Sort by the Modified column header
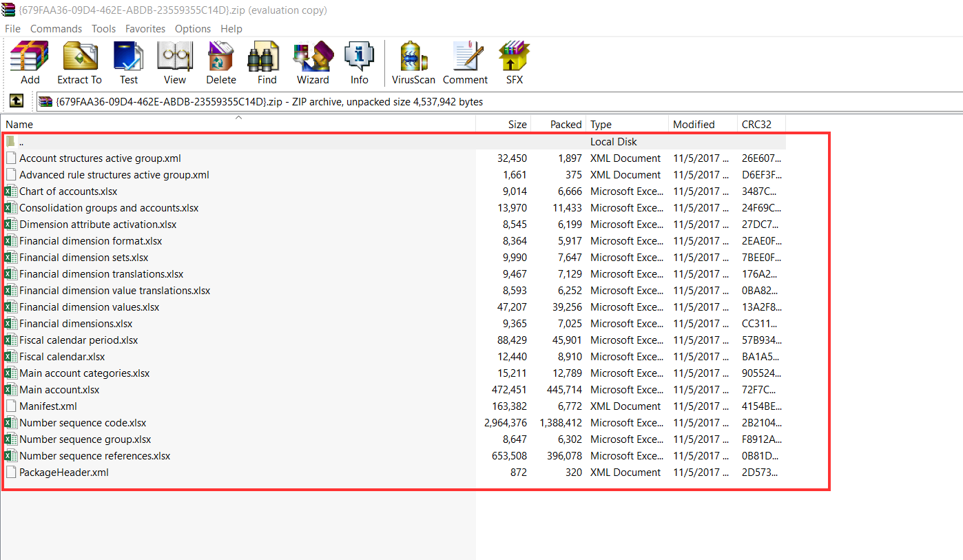 [694, 125]
